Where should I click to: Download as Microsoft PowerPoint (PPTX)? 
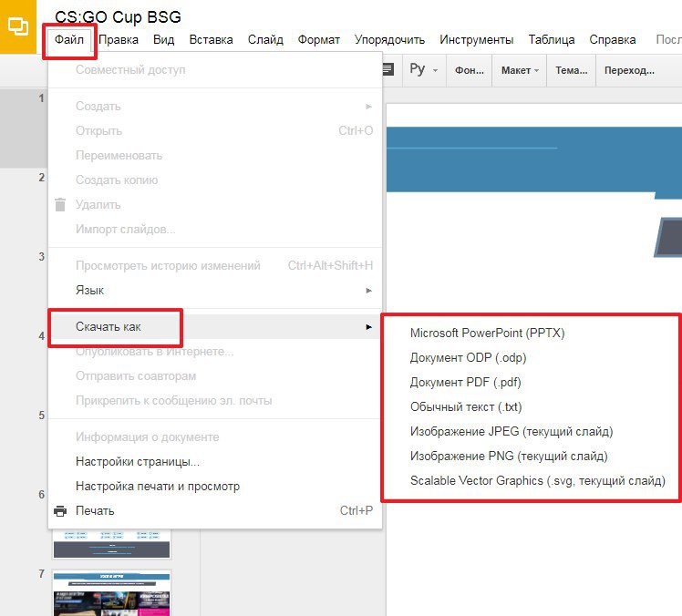pyautogui.click(x=531, y=333)
